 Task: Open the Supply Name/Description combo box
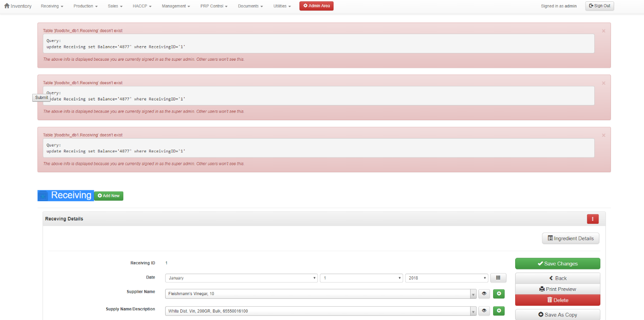point(321,311)
